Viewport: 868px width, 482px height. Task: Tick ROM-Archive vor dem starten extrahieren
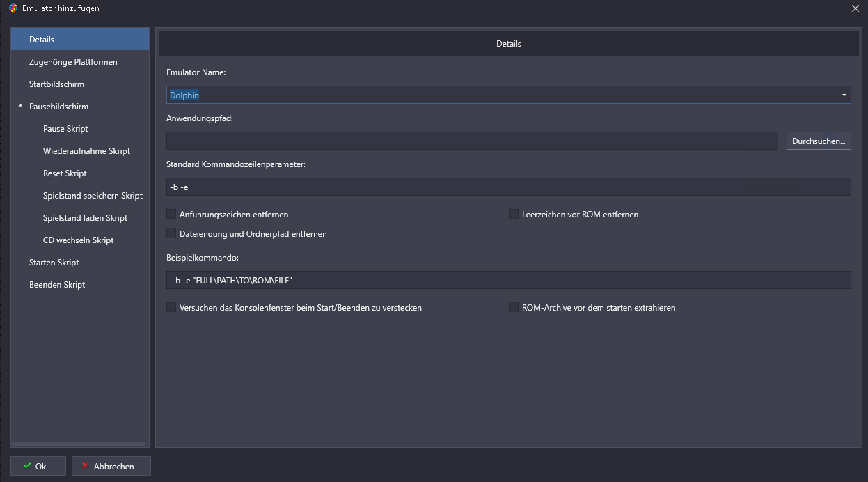click(514, 307)
